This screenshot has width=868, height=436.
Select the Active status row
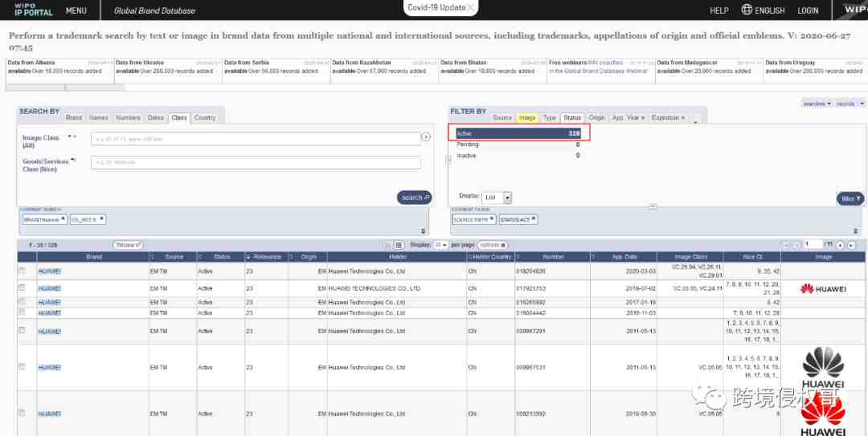point(518,133)
